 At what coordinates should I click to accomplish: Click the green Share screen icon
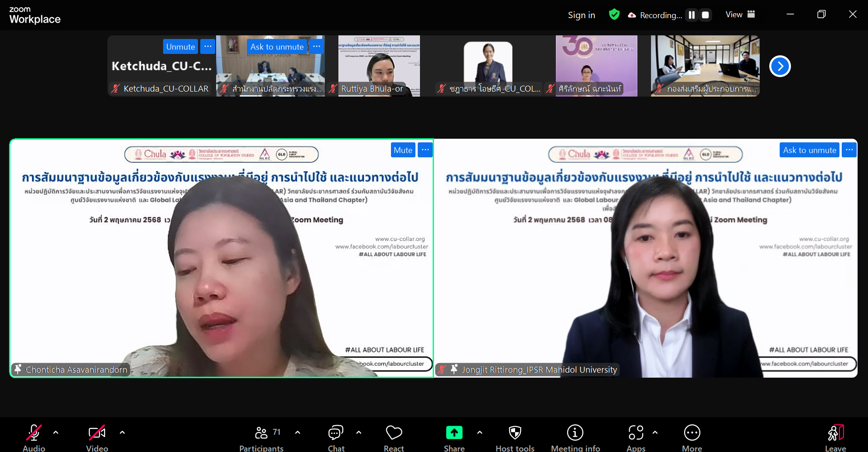(x=454, y=433)
